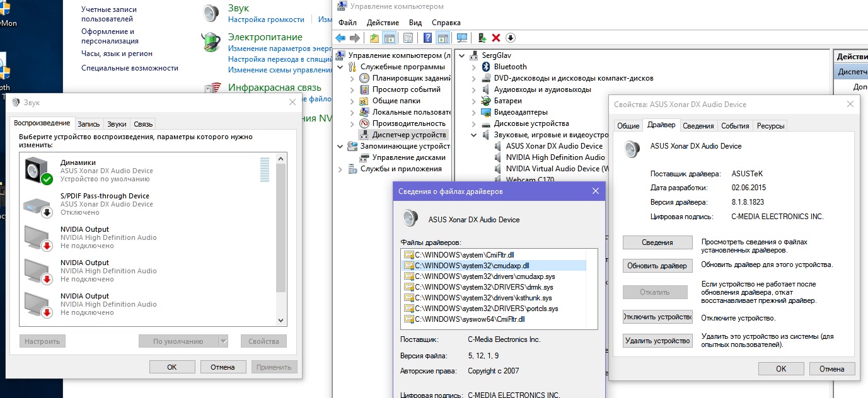
Task: Expand the Планировщик заданий node
Action: [352, 78]
